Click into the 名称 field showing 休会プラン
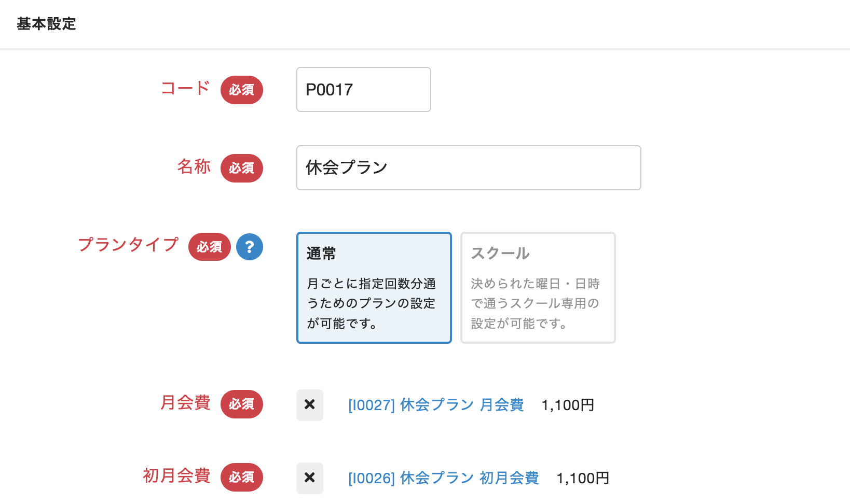The width and height of the screenshot is (850, 504). 468,168
